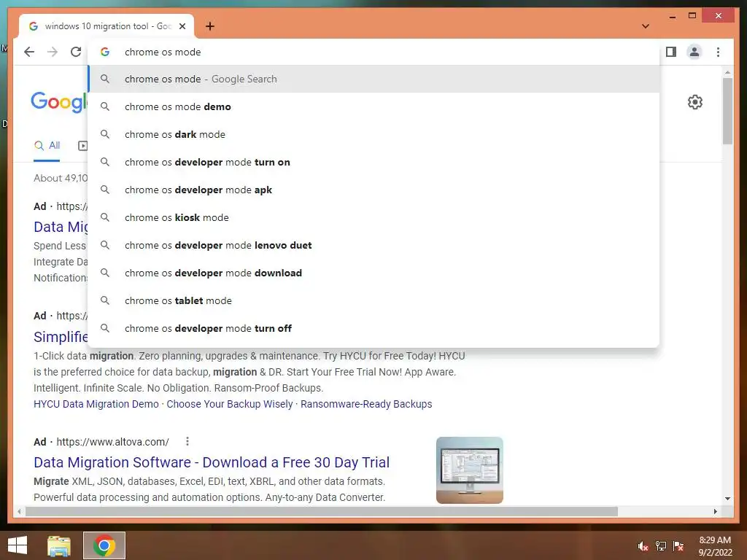Screen dimensions: 747x560
Task: Click the horizontal scrollbar left arrow
Action: pyautogui.click(x=19, y=511)
